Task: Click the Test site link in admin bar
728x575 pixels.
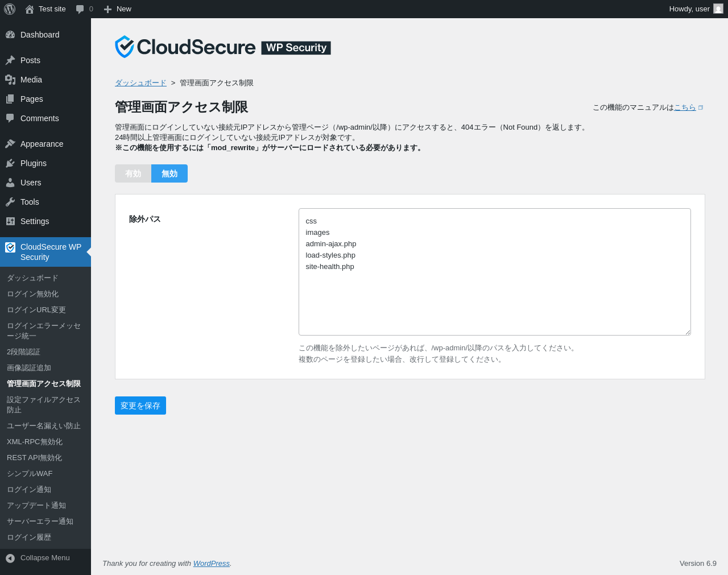Action: coord(45,9)
